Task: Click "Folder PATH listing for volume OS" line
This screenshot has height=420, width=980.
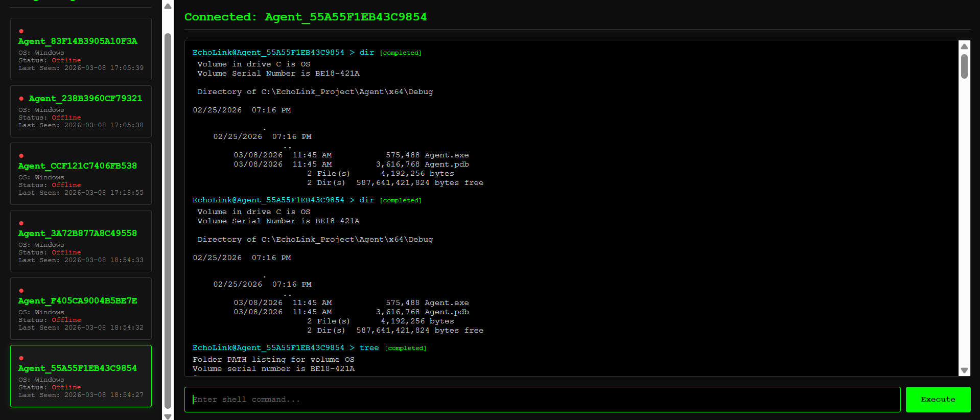Action: coord(273,360)
